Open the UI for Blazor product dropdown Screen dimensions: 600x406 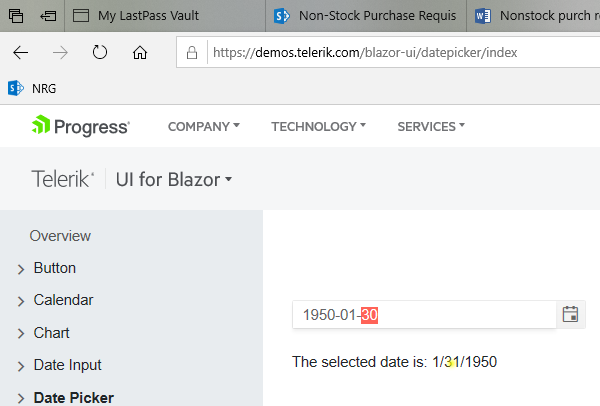click(x=174, y=180)
